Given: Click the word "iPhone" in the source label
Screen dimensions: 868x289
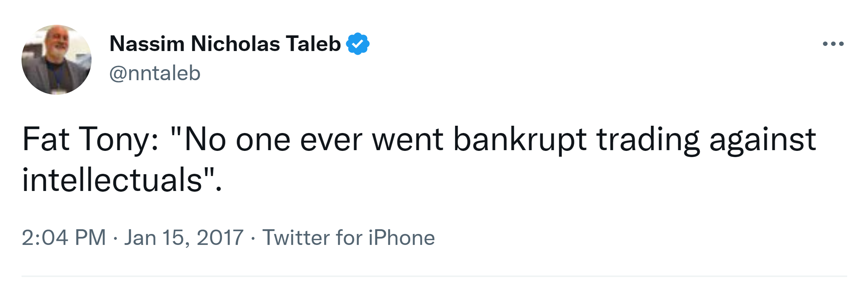Looking at the screenshot, I should [x=401, y=238].
